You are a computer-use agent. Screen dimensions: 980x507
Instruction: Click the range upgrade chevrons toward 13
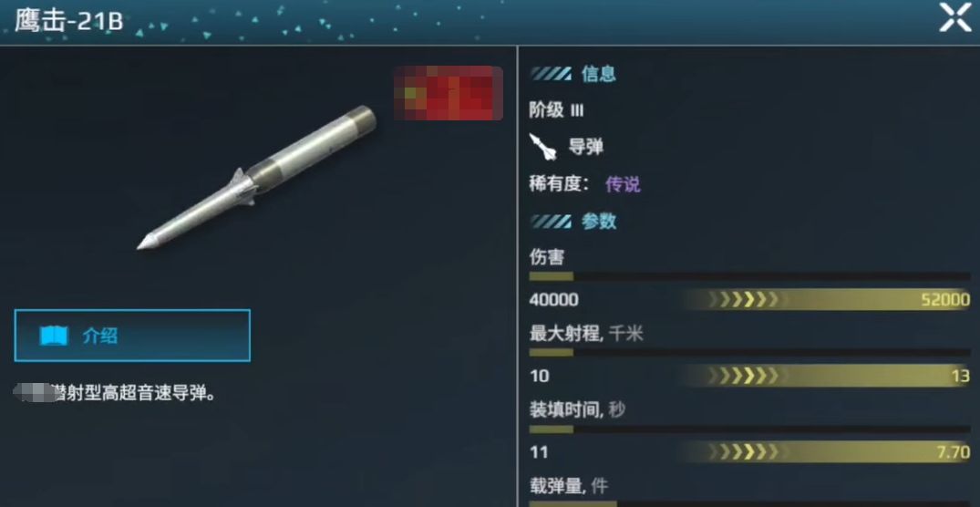[744, 376]
